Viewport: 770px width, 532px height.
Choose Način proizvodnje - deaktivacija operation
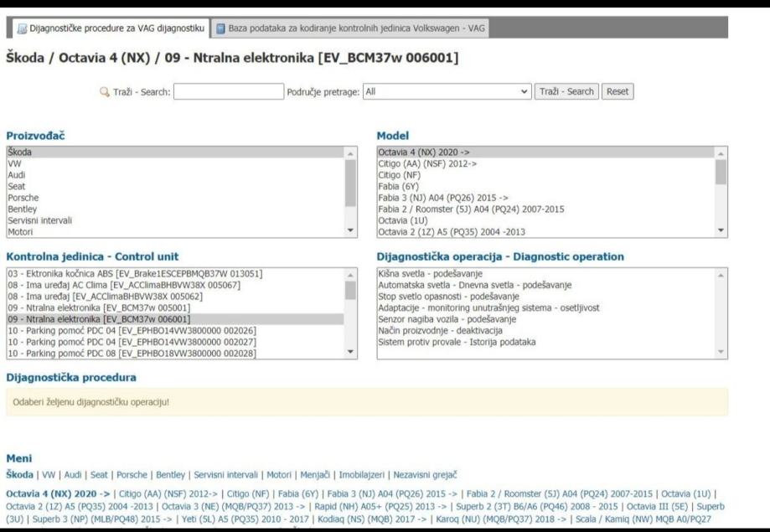(x=546, y=331)
